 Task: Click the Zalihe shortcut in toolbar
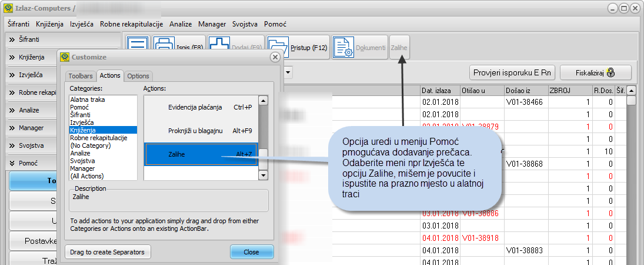pos(399,47)
